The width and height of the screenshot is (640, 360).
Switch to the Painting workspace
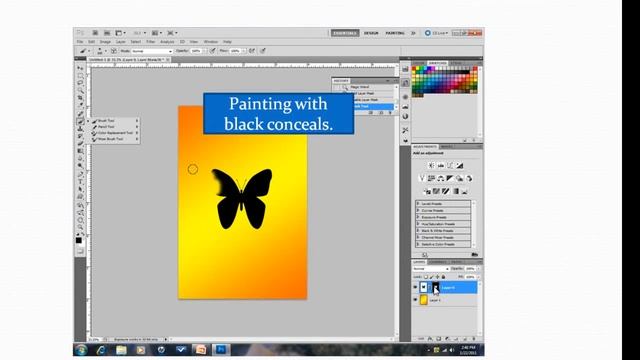click(x=395, y=33)
